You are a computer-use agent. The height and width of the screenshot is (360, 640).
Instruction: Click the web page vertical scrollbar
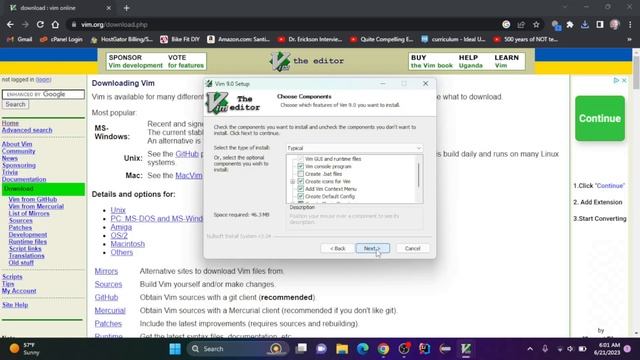pyautogui.click(x=636, y=192)
